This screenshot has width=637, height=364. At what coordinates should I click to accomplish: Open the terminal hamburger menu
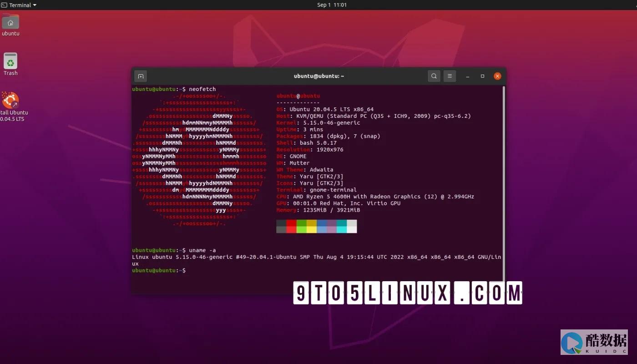[x=450, y=76]
